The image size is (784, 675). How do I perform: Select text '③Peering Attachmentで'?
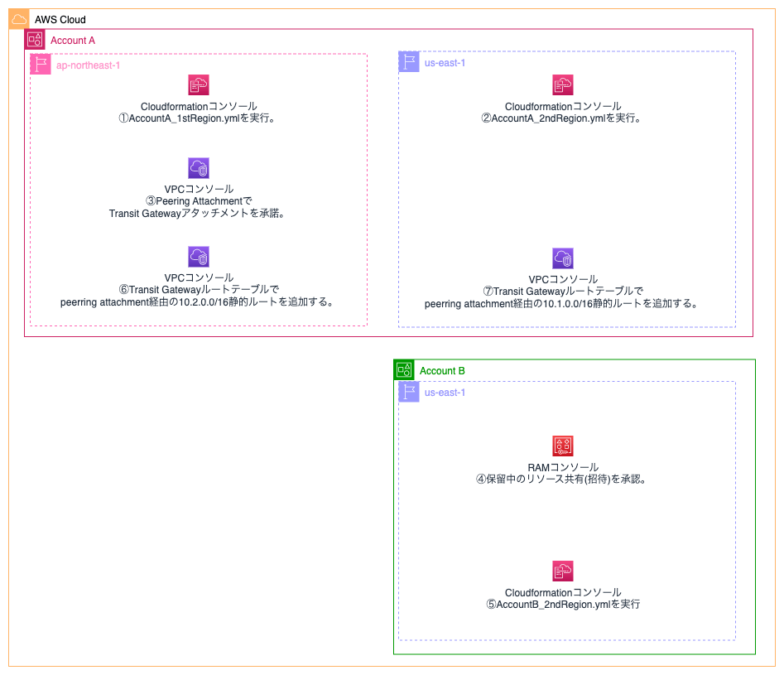pyautogui.click(x=199, y=201)
